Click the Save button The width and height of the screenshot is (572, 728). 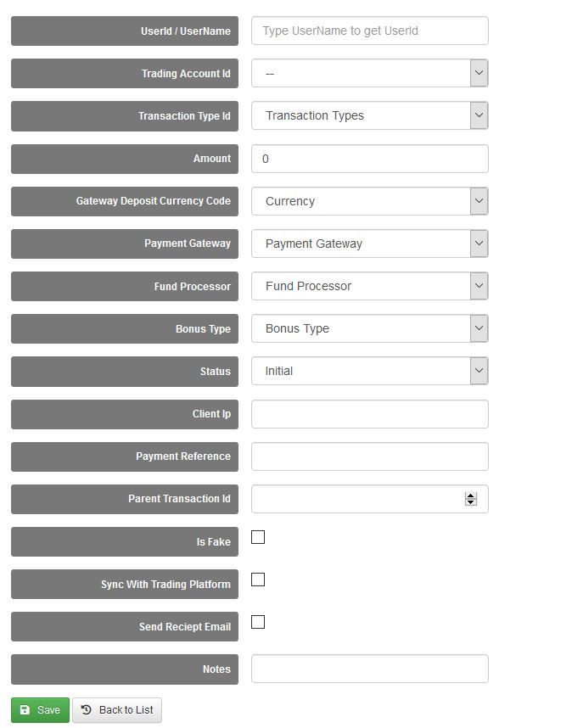click(40, 710)
